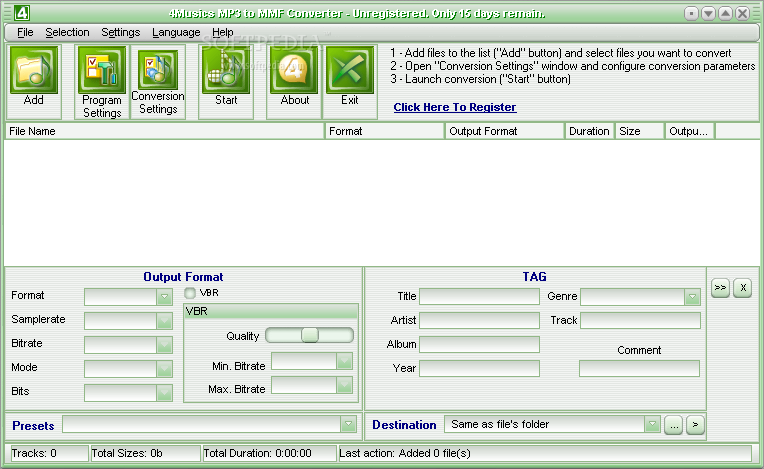This screenshot has height=469, width=764.
Task: Click into the Artist tag field
Action: coord(479,320)
